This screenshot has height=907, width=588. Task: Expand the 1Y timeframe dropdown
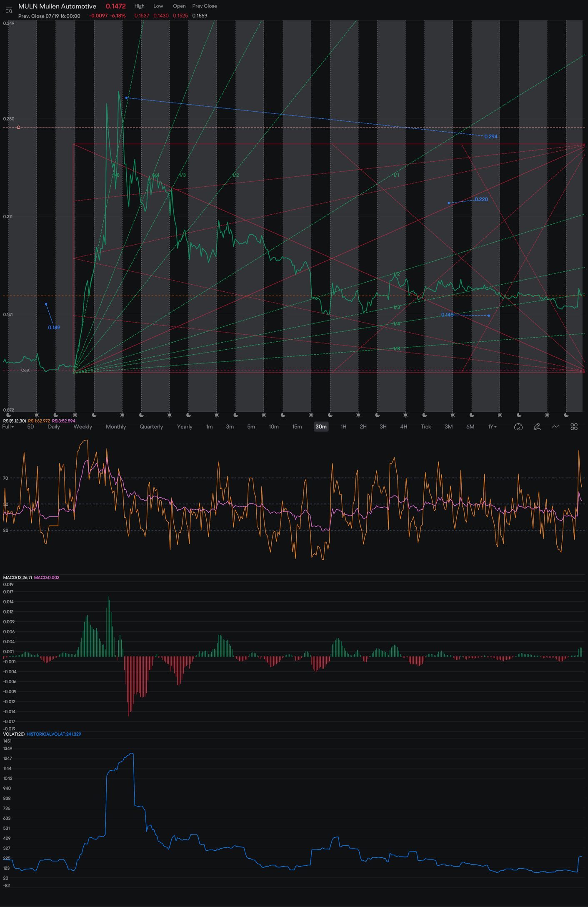pyautogui.click(x=493, y=427)
